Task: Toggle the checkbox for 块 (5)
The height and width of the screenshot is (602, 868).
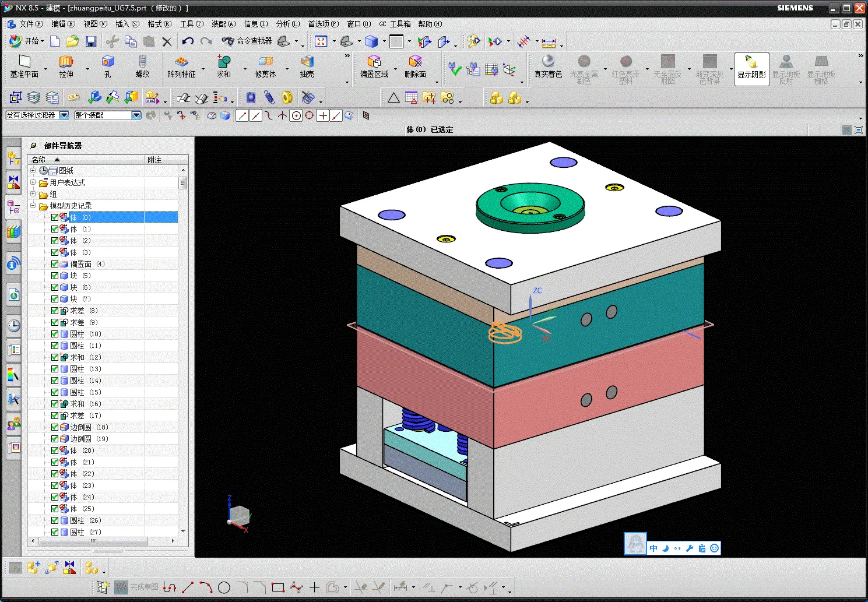Action: coord(55,276)
